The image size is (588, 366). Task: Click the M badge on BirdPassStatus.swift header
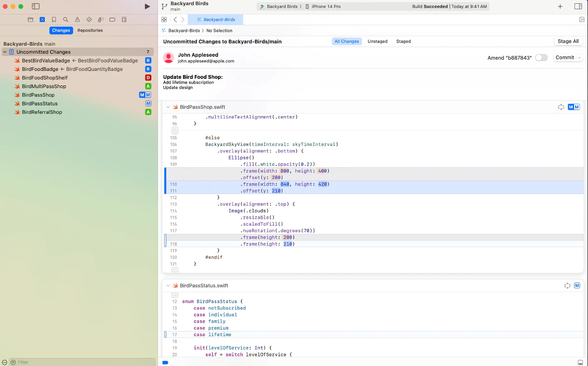[577, 286]
